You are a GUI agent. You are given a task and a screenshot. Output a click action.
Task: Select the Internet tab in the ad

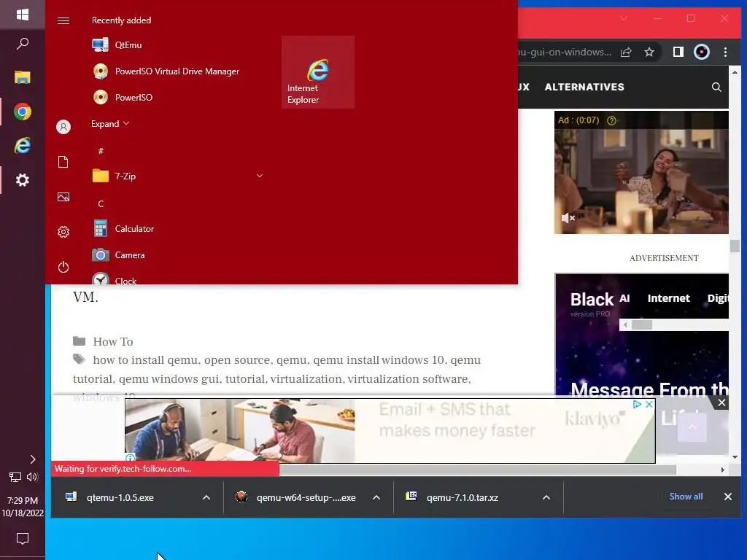tap(668, 298)
